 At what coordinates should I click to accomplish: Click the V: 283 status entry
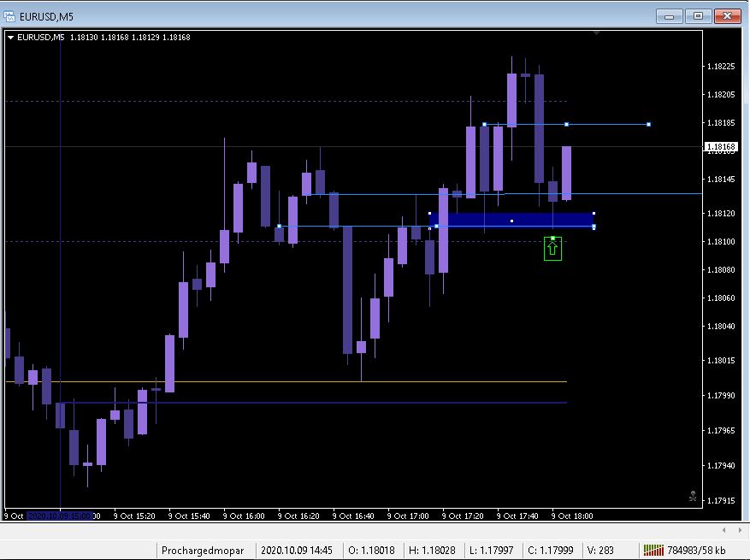(x=600, y=551)
